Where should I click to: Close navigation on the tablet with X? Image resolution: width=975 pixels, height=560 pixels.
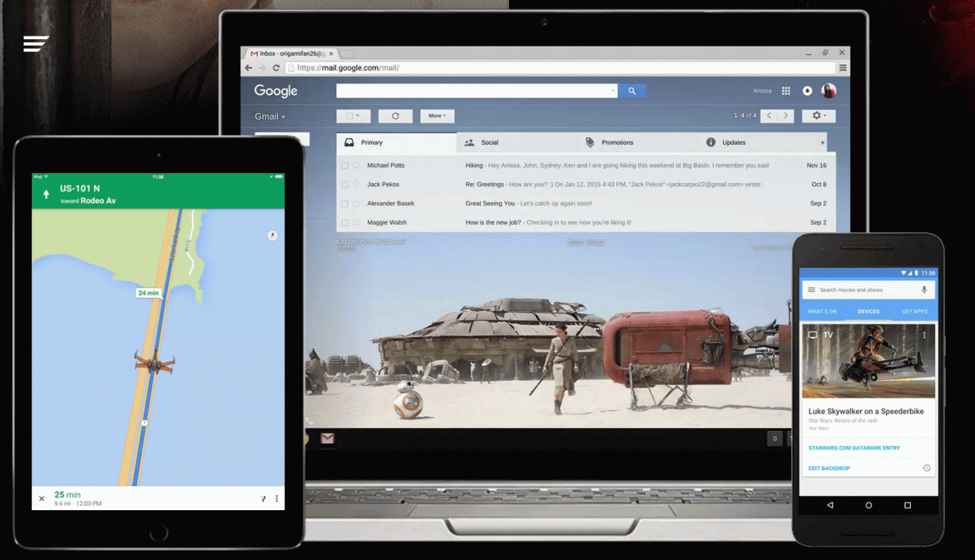click(x=41, y=499)
